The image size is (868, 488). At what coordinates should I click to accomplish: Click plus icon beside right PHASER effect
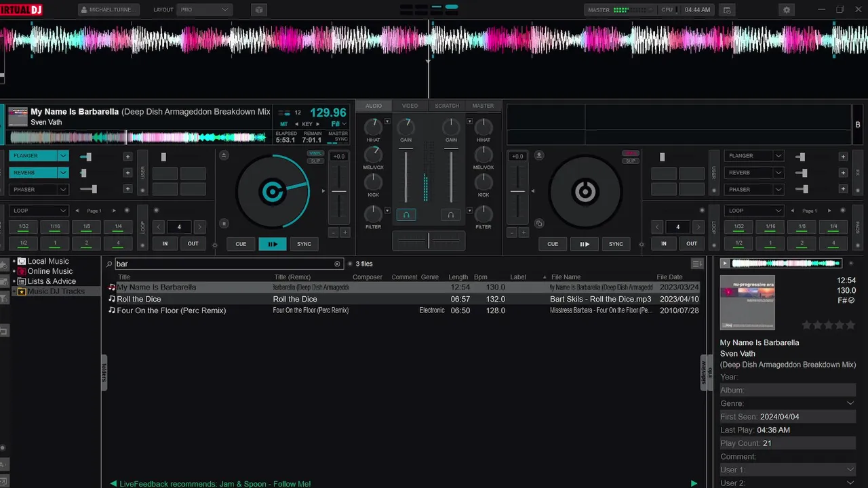pos(843,190)
